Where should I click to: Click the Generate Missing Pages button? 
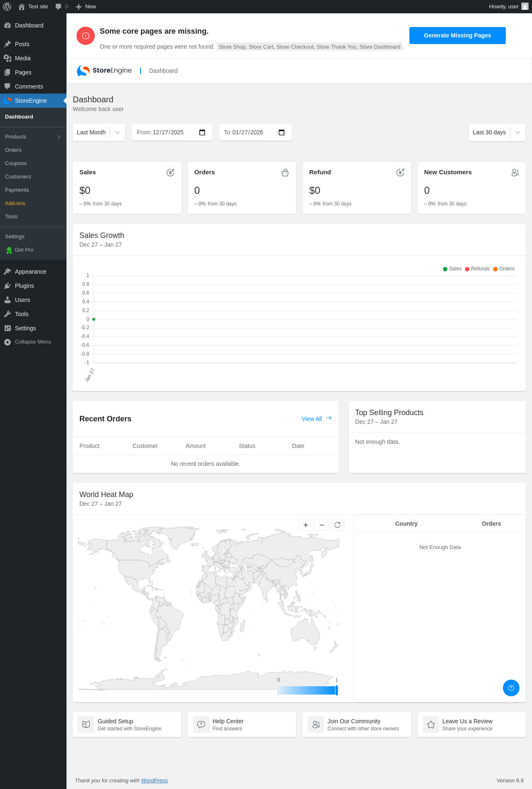(458, 35)
